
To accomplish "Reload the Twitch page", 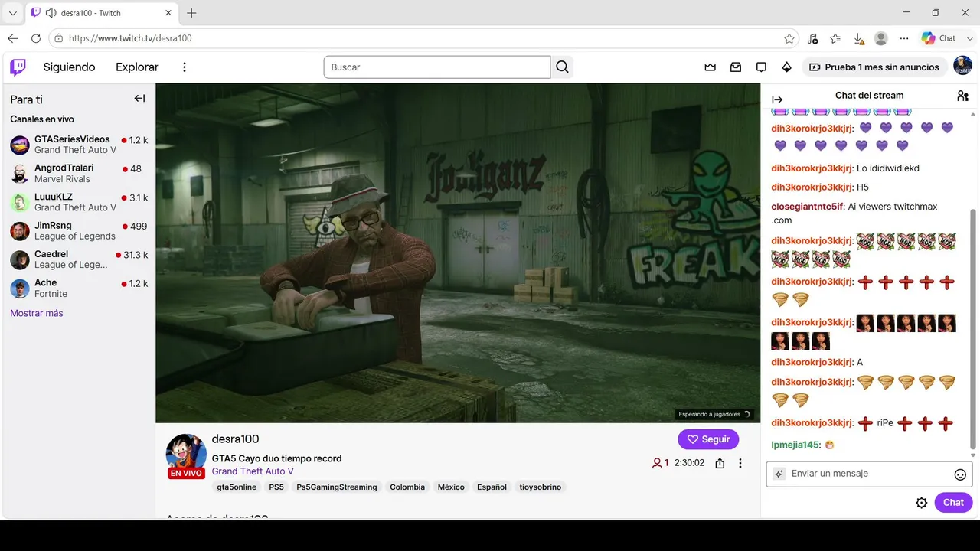I will [35, 38].
